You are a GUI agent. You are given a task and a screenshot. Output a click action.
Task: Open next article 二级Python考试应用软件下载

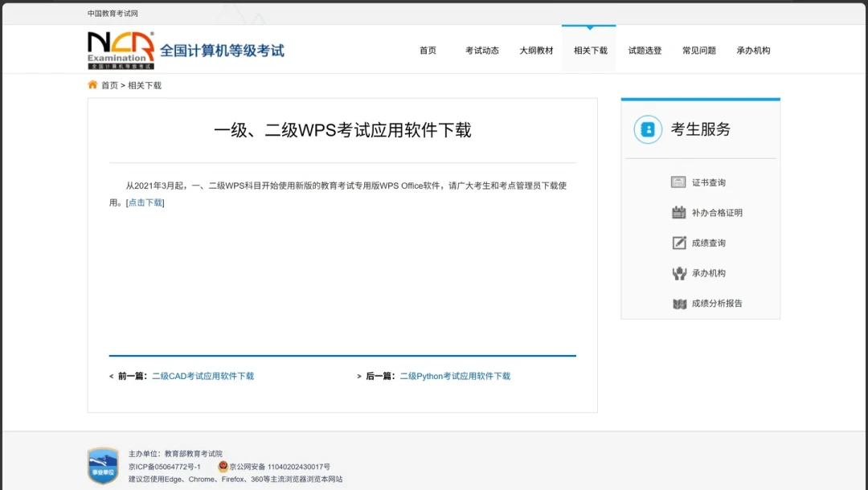click(455, 376)
